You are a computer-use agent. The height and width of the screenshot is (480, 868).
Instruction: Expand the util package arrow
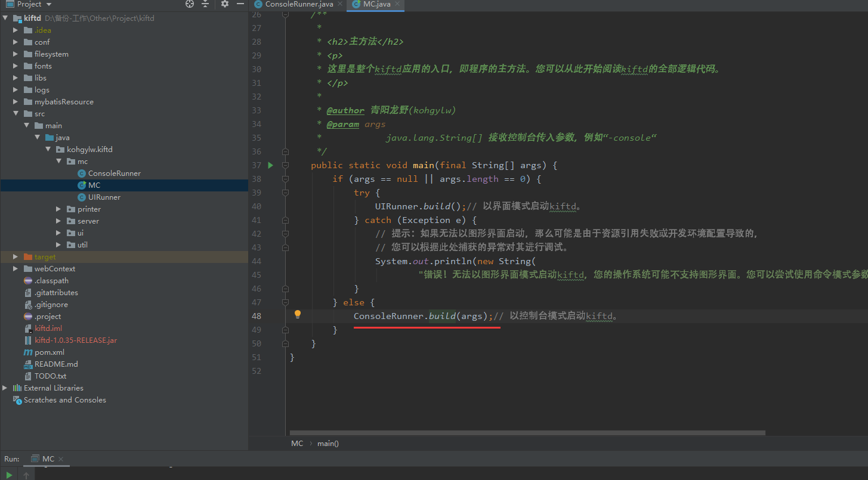pyautogui.click(x=59, y=244)
